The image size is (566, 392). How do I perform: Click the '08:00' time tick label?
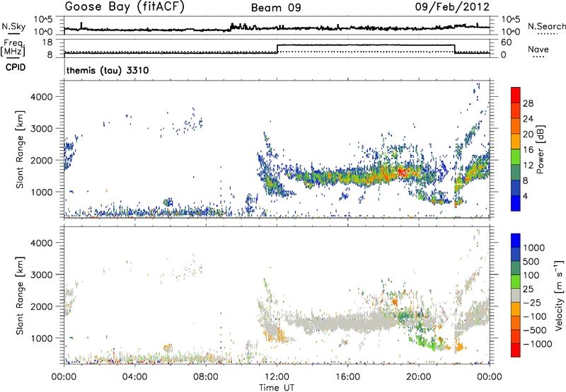[x=206, y=377]
